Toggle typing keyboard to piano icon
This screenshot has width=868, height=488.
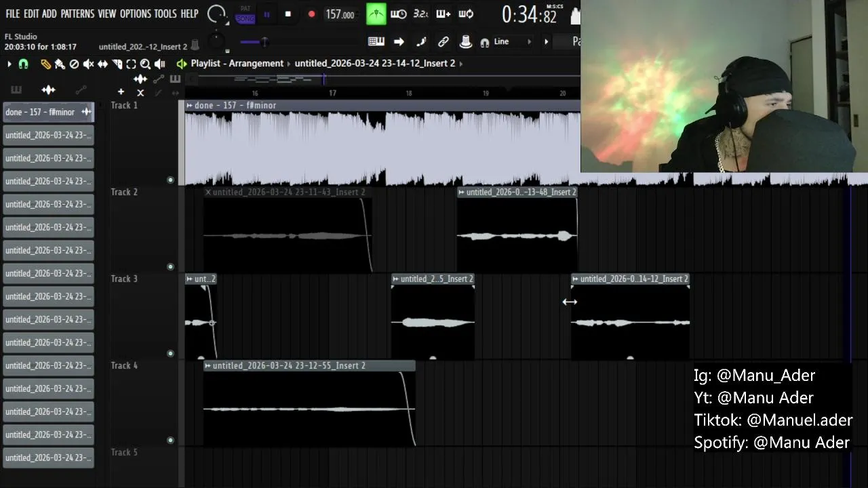coord(376,42)
